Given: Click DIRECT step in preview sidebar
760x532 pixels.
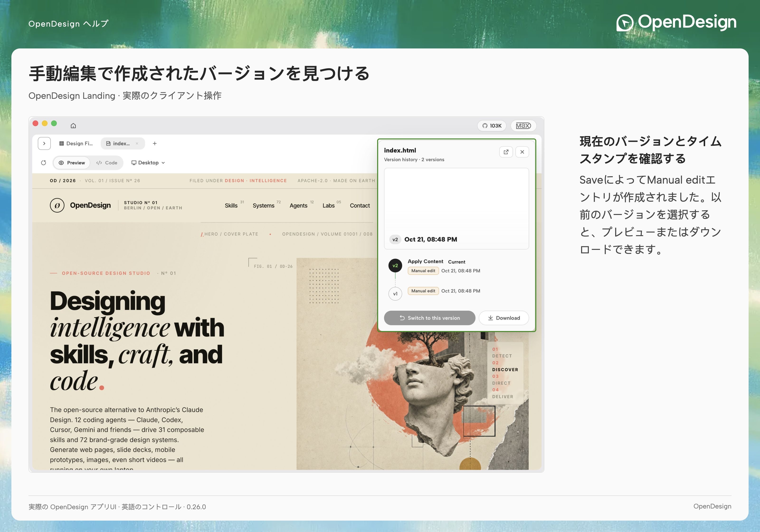Looking at the screenshot, I should coord(501,383).
